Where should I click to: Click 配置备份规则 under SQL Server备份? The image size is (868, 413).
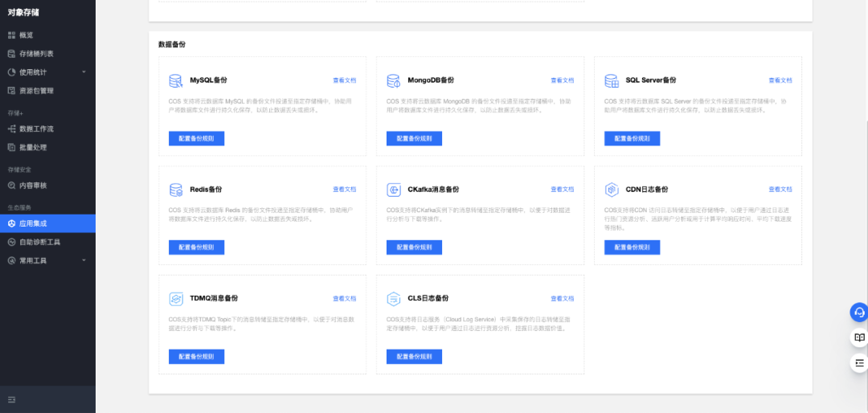tap(633, 138)
